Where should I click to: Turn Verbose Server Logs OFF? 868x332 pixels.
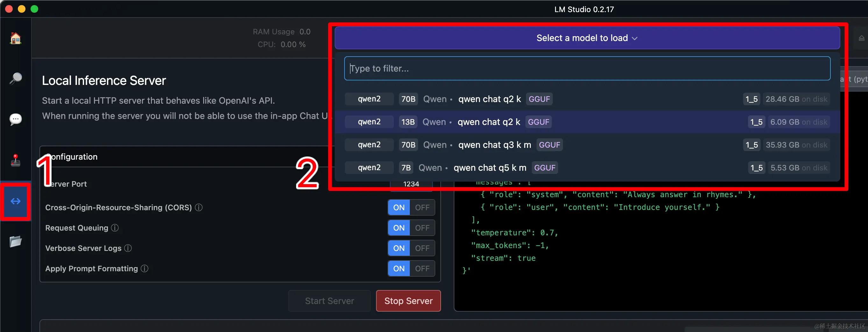422,248
